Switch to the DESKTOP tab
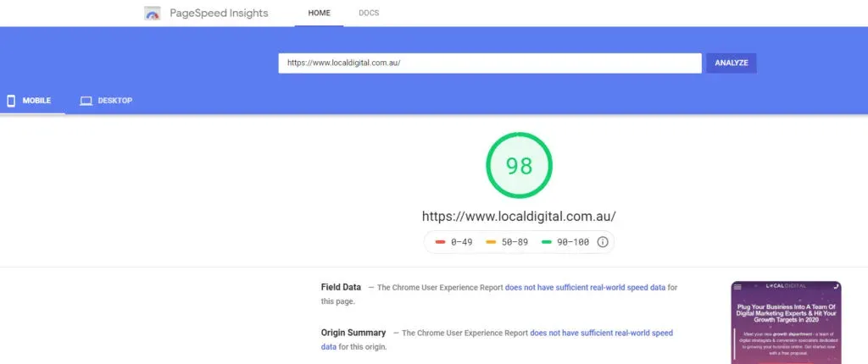 point(106,101)
